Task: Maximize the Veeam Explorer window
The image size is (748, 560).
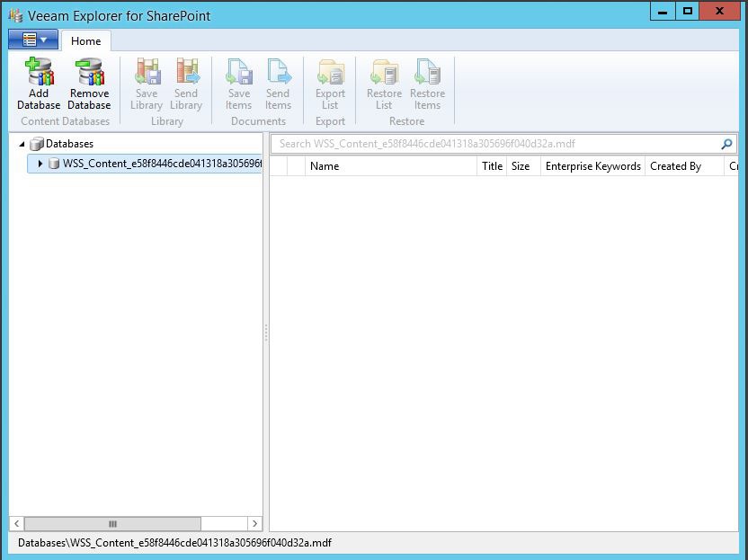Action: coord(688,12)
